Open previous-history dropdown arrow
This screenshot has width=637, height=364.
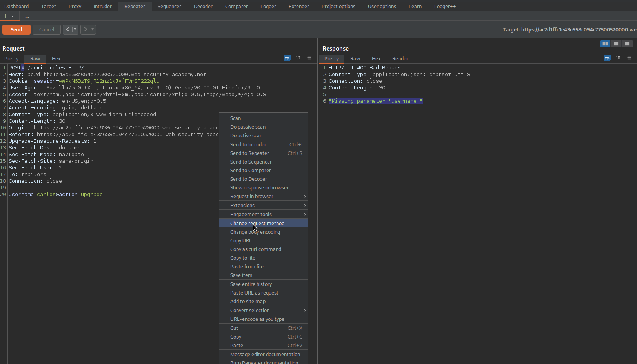coord(75,29)
